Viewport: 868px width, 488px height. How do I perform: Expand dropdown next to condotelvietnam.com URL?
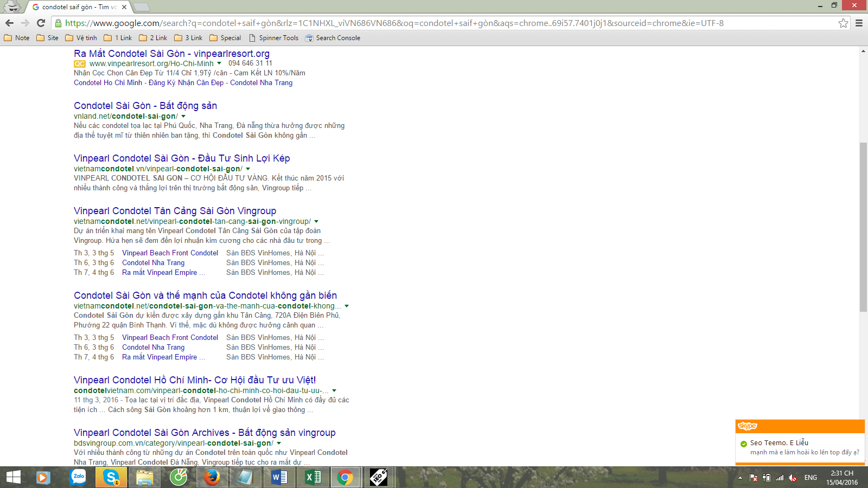(x=334, y=390)
